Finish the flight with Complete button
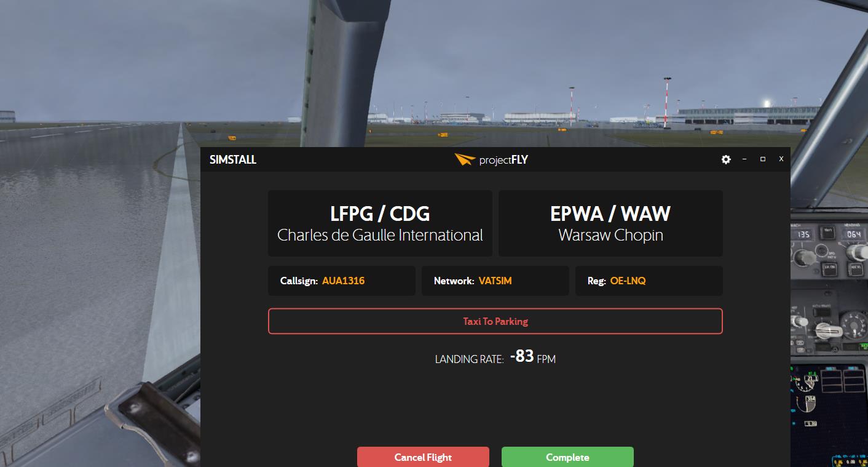This screenshot has height=467, width=868. [567, 457]
